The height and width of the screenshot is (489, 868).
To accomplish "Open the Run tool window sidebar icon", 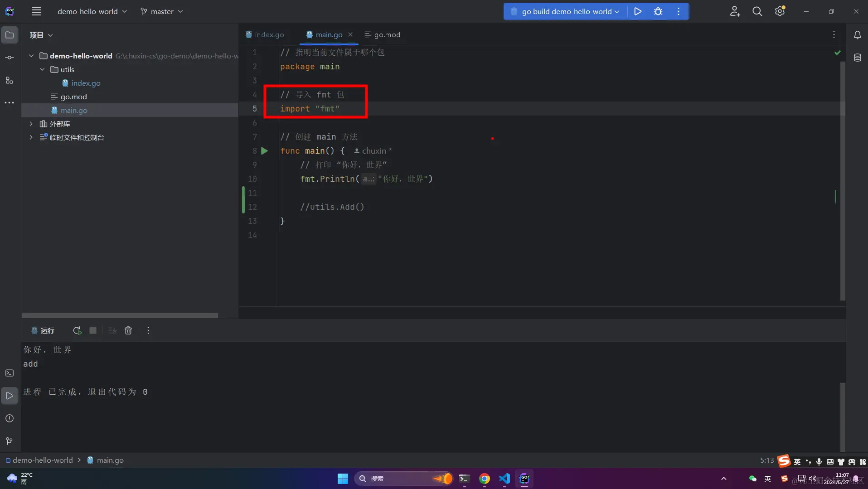I will pyautogui.click(x=10, y=396).
